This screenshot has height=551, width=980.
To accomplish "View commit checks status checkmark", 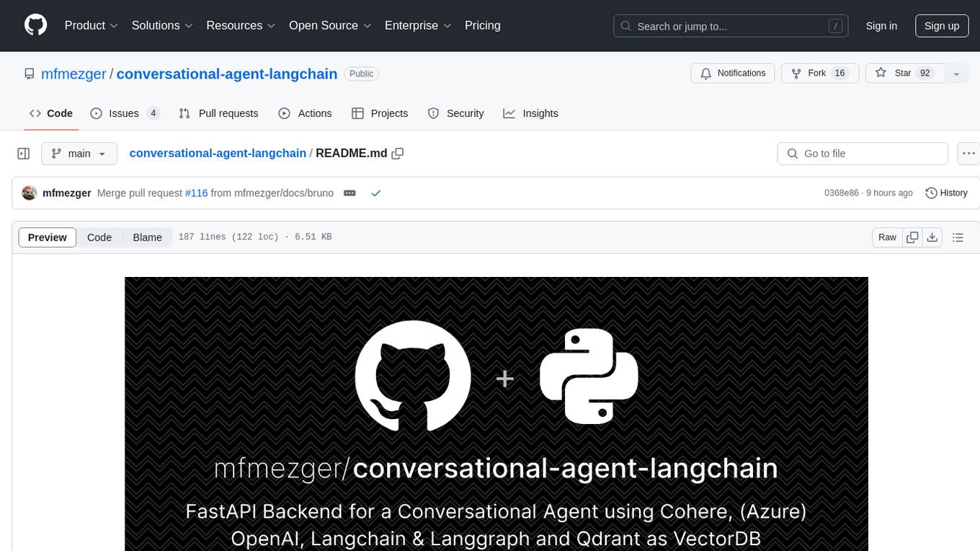I will [x=375, y=193].
